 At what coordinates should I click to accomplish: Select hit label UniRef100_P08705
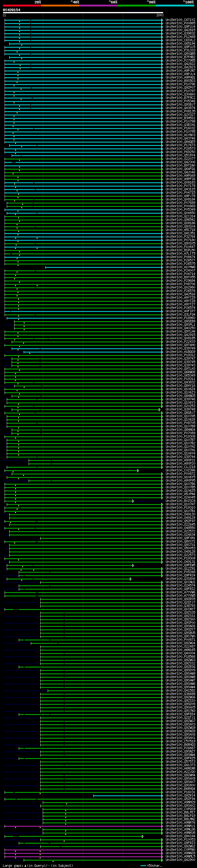[x=180, y=423]
